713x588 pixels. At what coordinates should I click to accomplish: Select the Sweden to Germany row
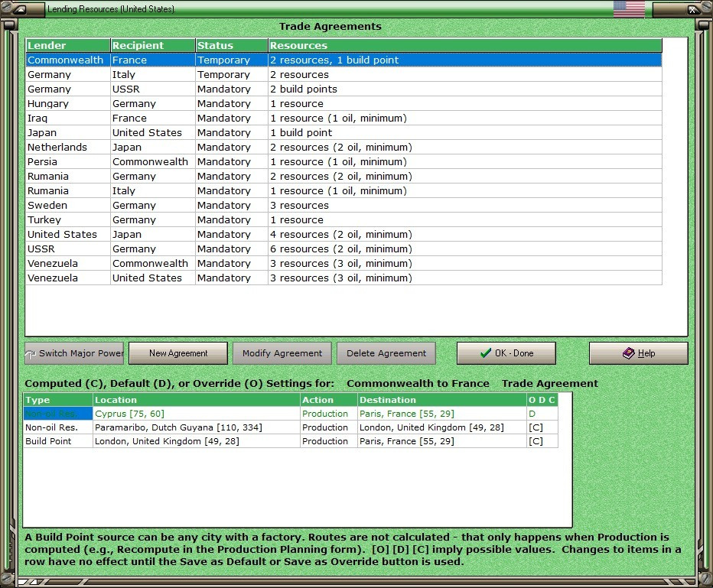pyautogui.click(x=343, y=206)
